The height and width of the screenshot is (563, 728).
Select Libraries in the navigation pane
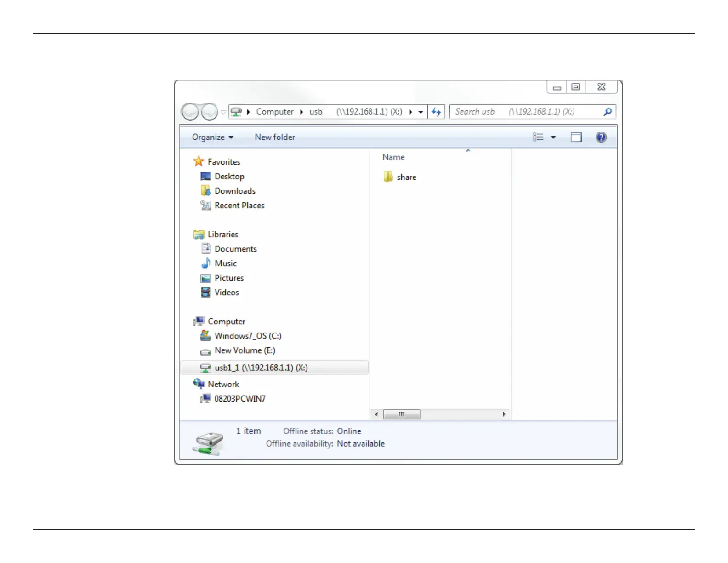(x=223, y=235)
